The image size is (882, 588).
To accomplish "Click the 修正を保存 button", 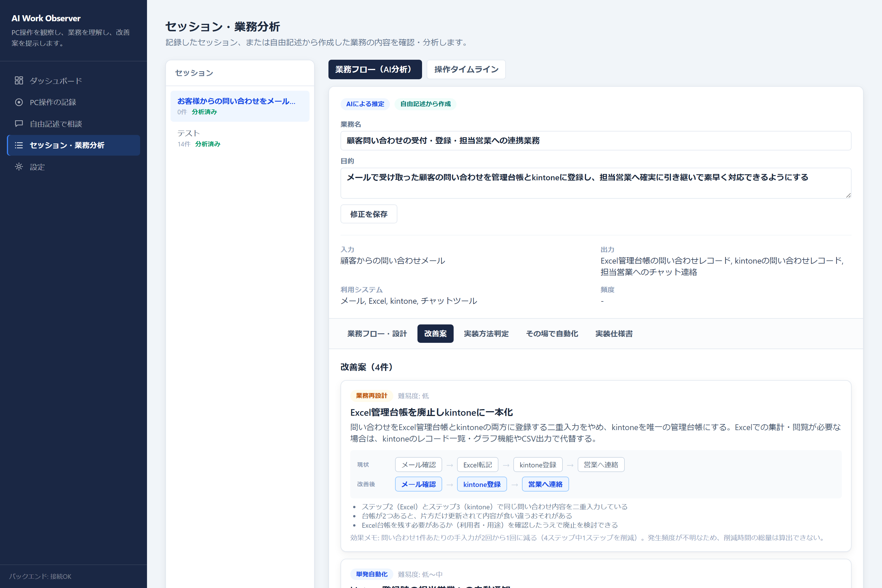I will (x=369, y=214).
